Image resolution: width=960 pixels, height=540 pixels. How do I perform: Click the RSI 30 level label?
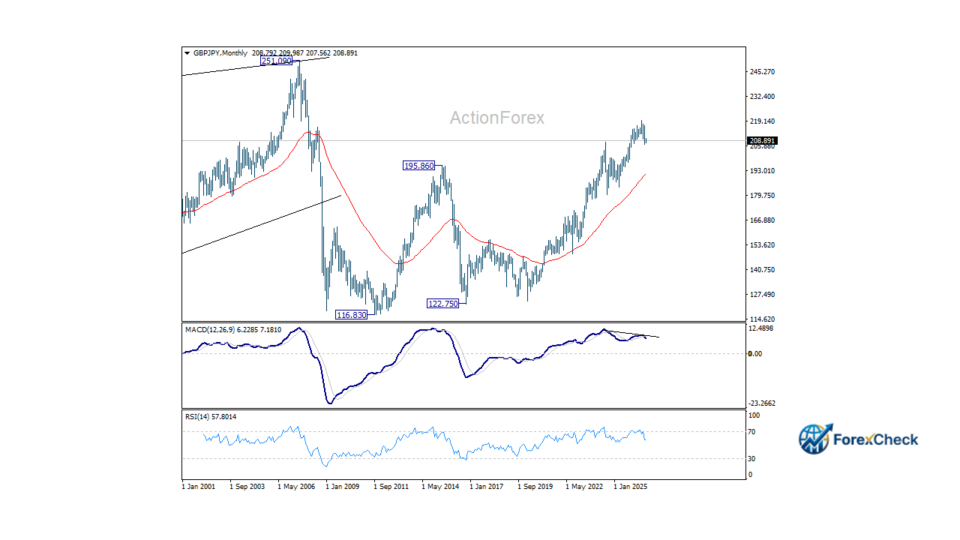coord(752,459)
